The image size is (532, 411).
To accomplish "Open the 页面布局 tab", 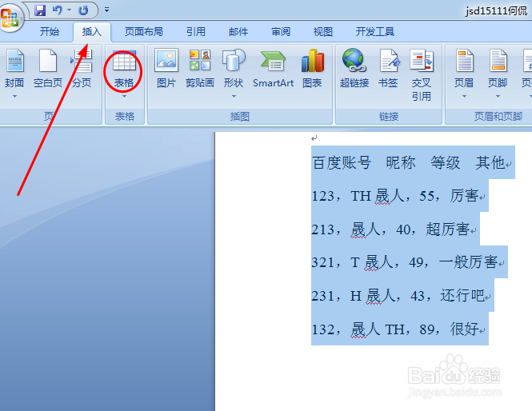I will pos(143,31).
